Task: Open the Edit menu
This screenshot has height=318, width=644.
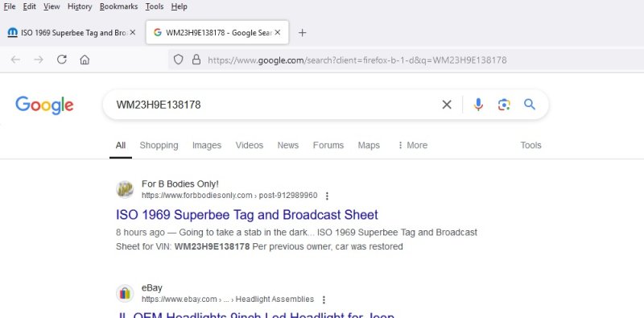Action: point(30,6)
